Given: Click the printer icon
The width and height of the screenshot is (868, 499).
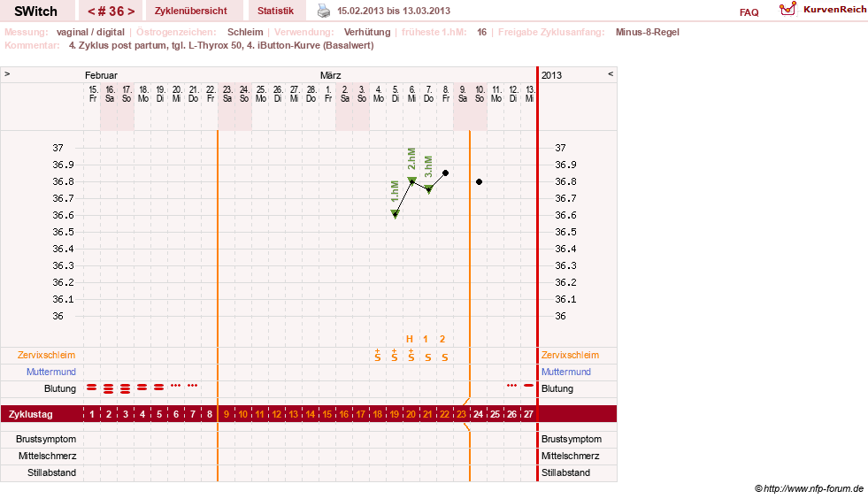Looking at the screenshot, I should (324, 11).
